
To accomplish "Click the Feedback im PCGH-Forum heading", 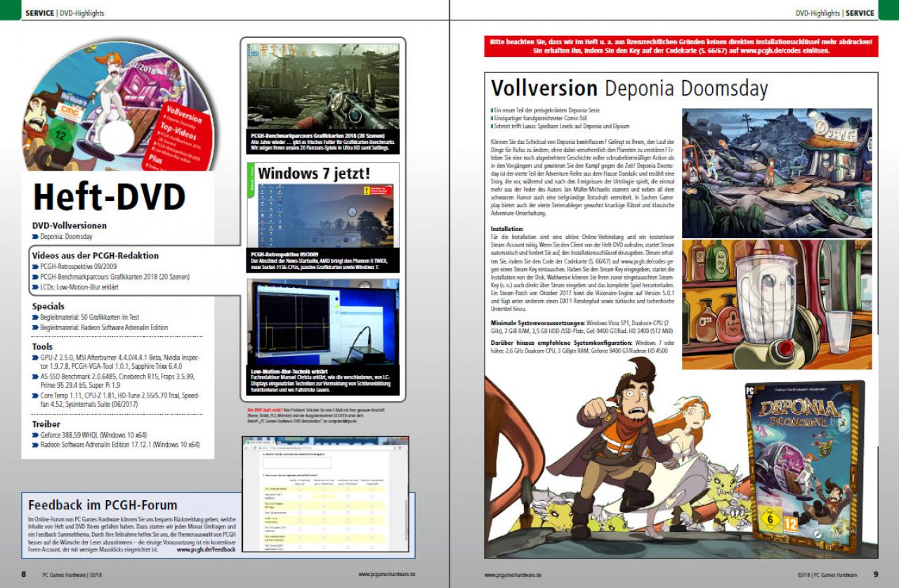I will point(103,505).
